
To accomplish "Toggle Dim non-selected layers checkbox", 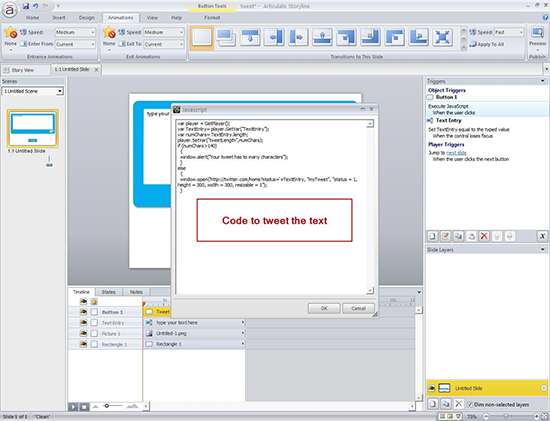I will pyautogui.click(x=470, y=405).
